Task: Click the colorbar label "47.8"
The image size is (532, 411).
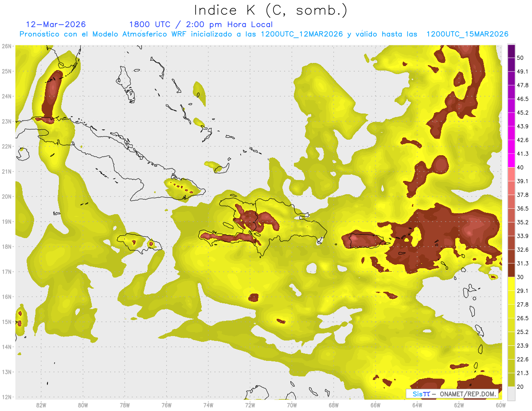Action: pos(522,86)
